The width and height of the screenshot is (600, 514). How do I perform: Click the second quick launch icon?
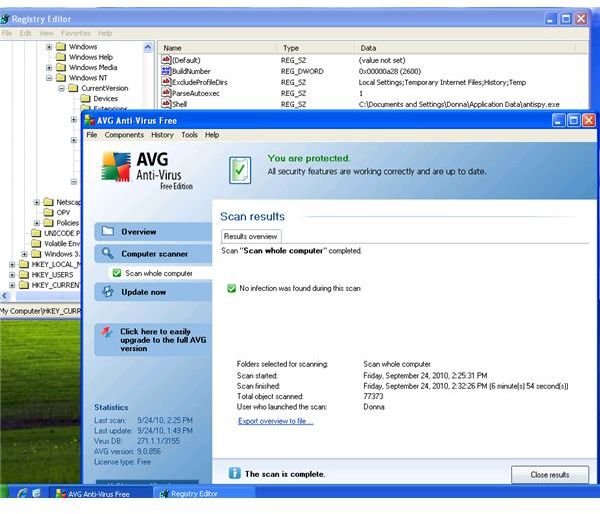tap(36, 493)
